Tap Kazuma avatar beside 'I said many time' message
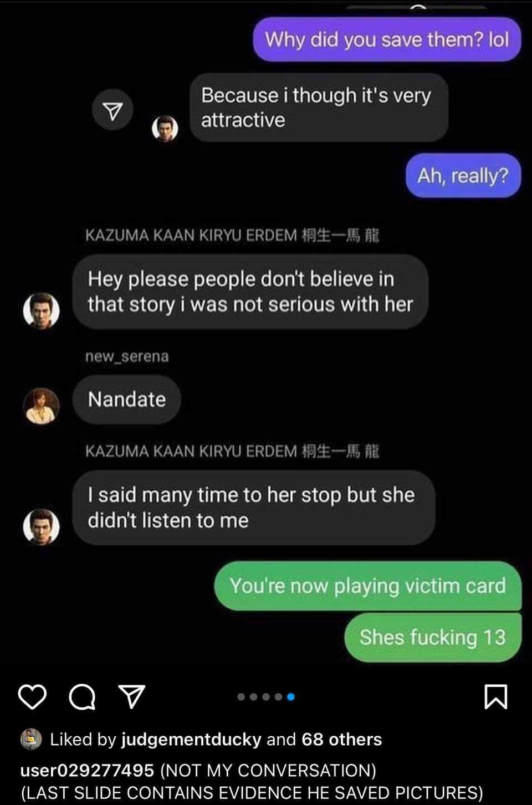This screenshot has width=532, height=805. pyautogui.click(x=42, y=526)
